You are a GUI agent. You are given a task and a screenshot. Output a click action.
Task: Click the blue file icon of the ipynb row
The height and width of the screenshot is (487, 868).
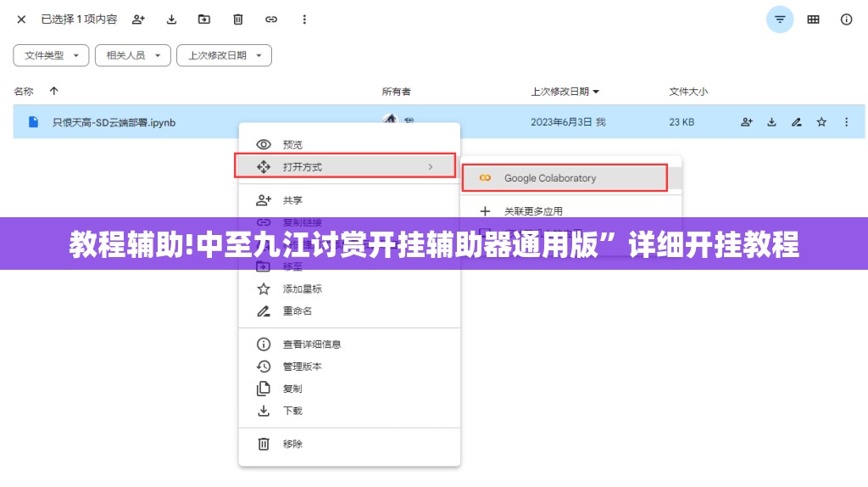pyautogui.click(x=33, y=122)
